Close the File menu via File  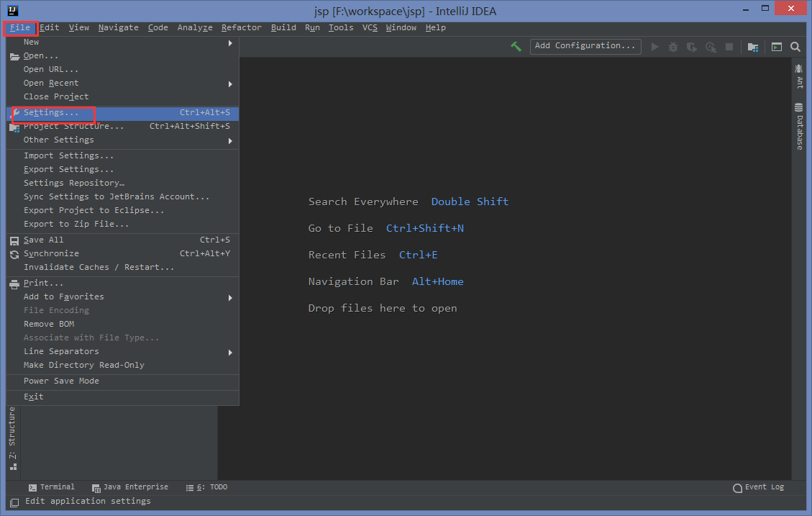tap(20, 28)
